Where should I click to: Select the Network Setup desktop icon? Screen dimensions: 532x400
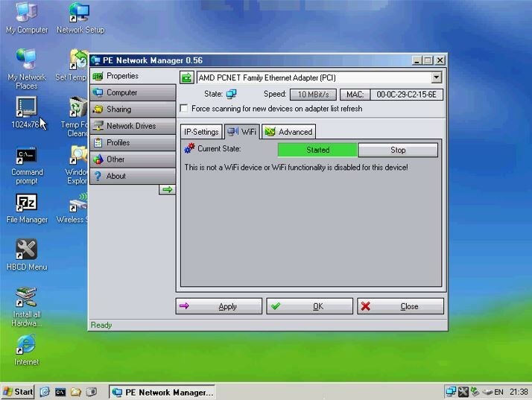80,18
